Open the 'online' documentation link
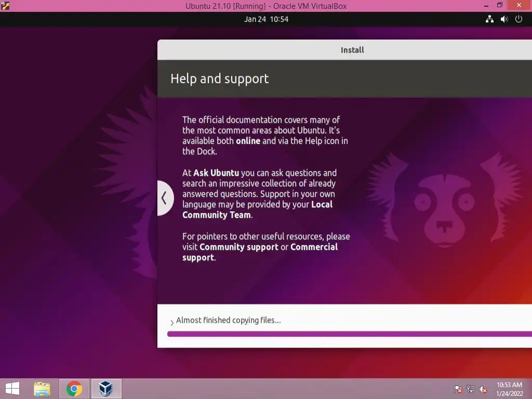Screen dimensions: 532x399 (248, 141)
